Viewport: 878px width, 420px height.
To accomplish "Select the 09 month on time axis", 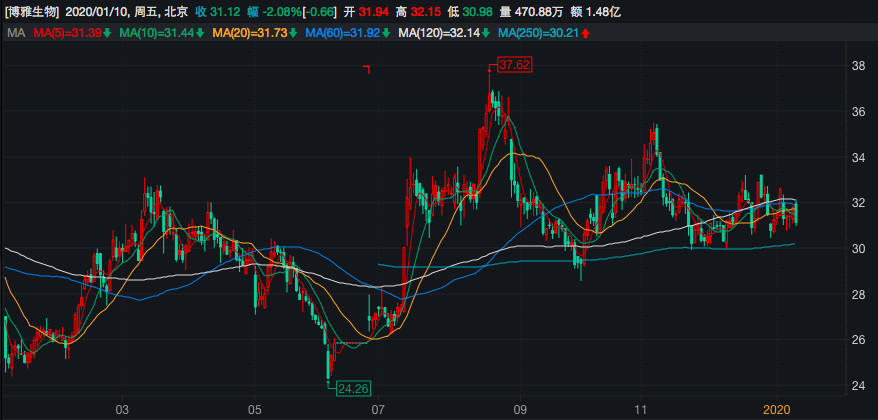I will 520,410.
